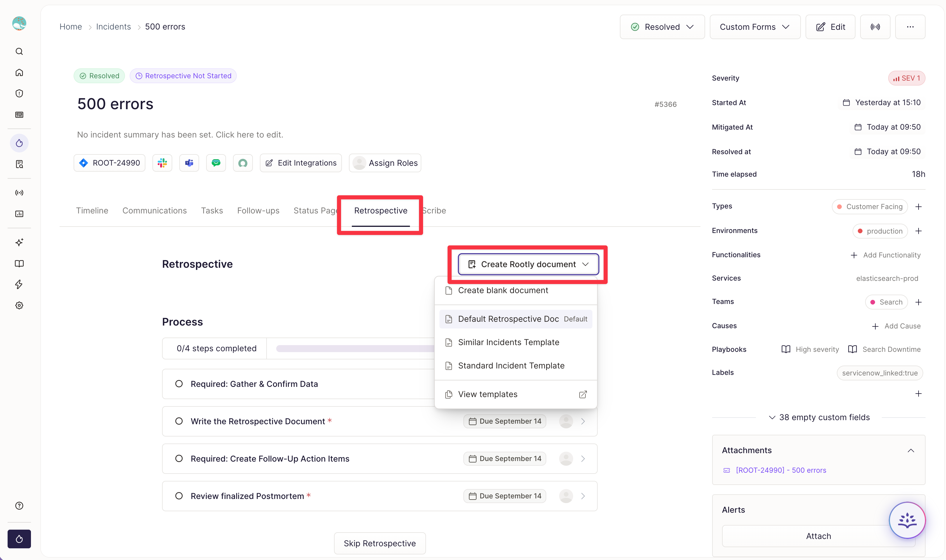Navigate to Incidents in breadcrumb
The image size is (946, 560).
[114, 27]
